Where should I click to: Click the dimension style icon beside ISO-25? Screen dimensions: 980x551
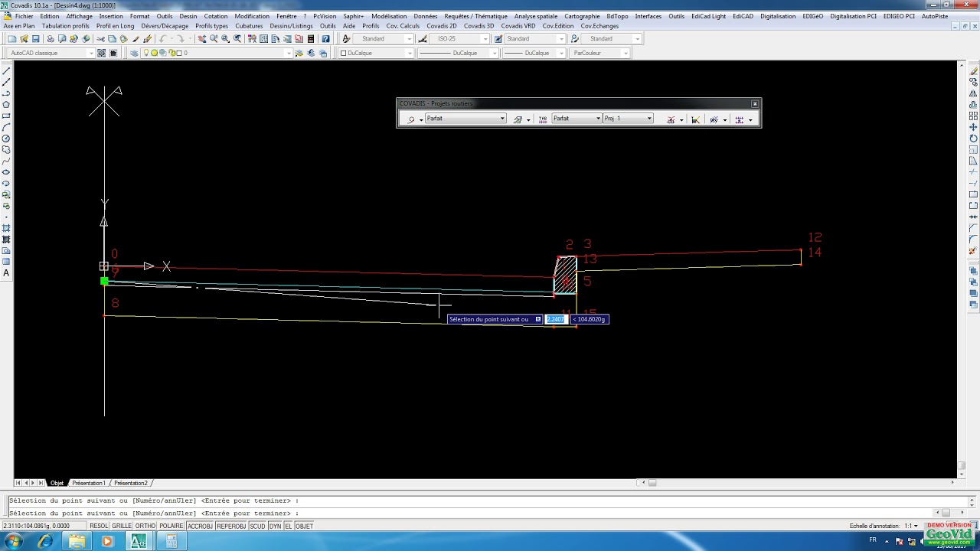pos(423,39)
